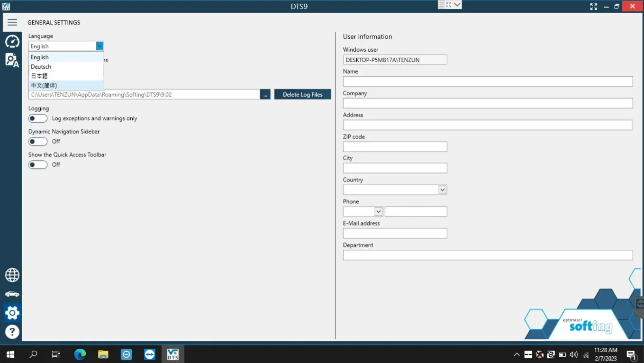Focus the E-Mail address field
Screen dimensions: 644x363
[395, 234]
